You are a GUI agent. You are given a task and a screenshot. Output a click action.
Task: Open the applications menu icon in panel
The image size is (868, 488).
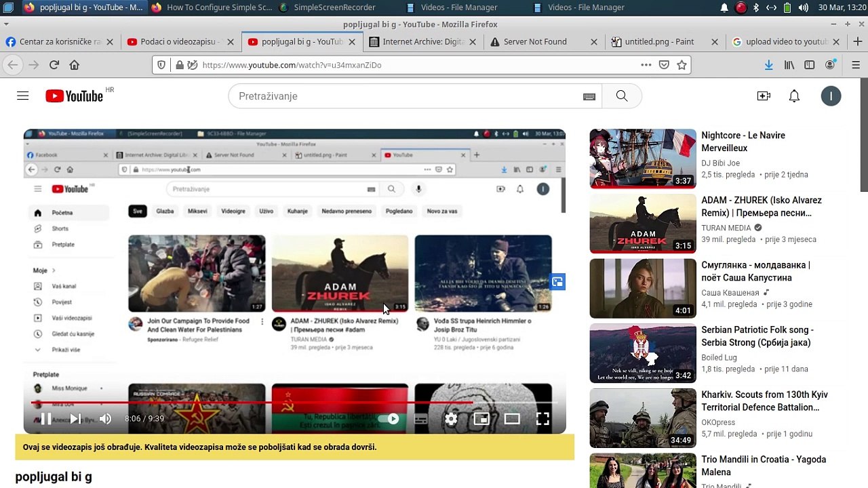click(x=8, y=7)
